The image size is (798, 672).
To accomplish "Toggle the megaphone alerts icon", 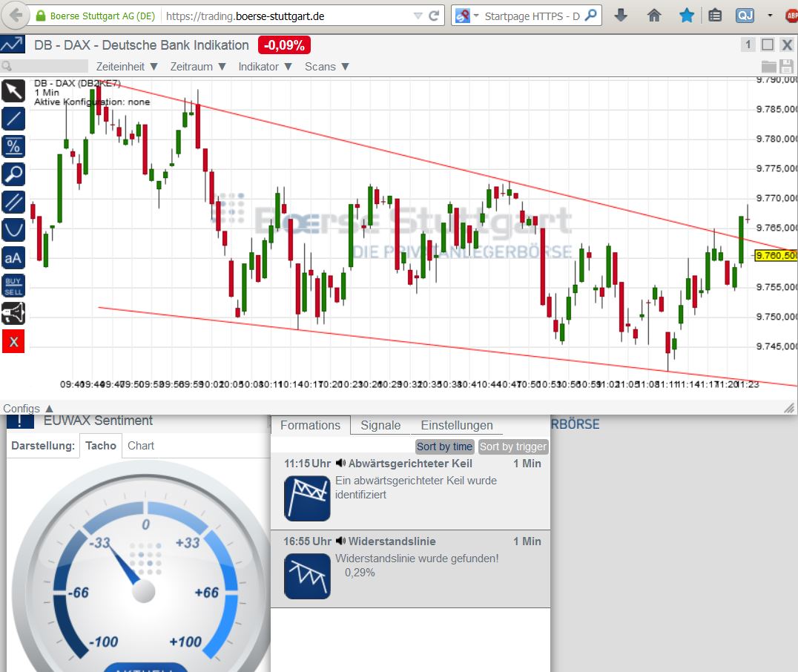I will [13, 313].
